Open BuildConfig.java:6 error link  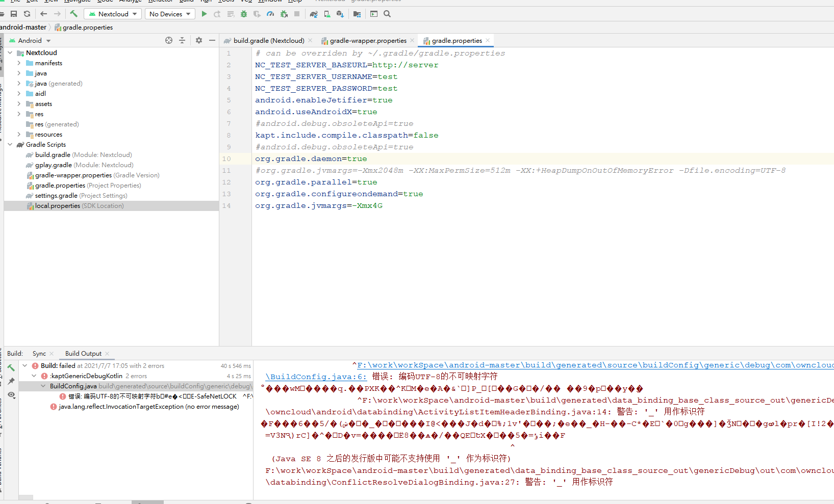point(316,377)
